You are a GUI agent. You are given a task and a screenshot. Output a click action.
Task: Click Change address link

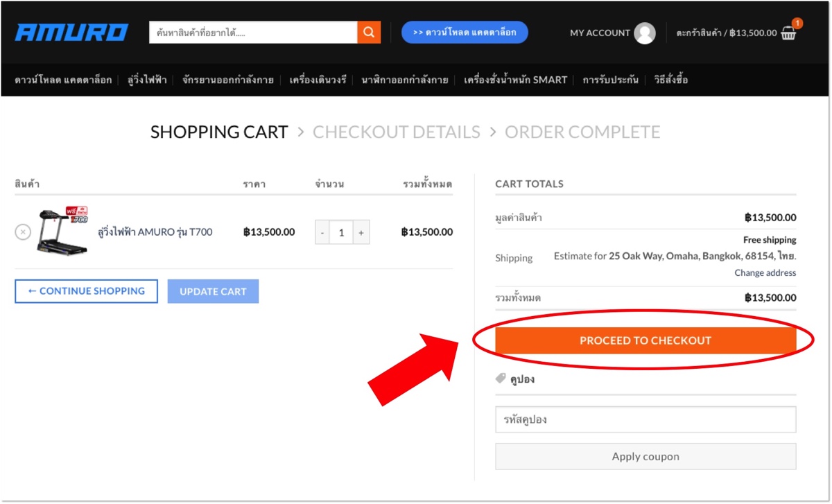(x=765, y=273)
